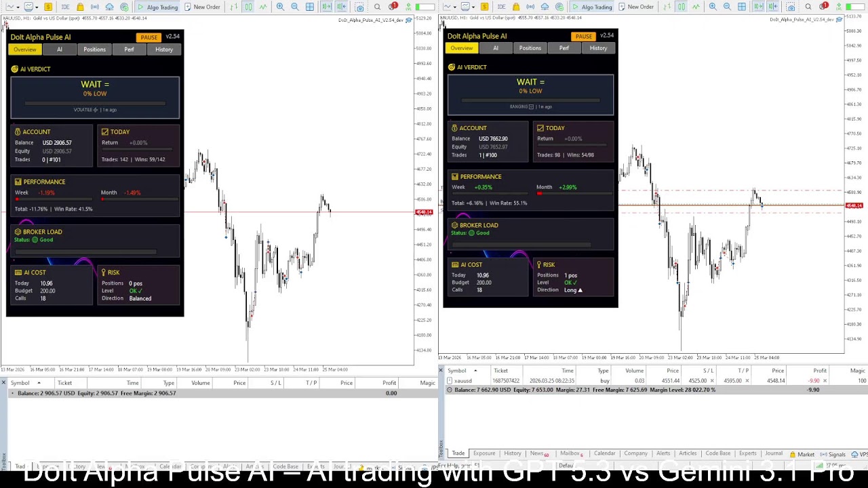This screenshot has height=488, width=868.
Task: Toggle Algo Trading in the right terminal
Action: (x=592, y=7)
